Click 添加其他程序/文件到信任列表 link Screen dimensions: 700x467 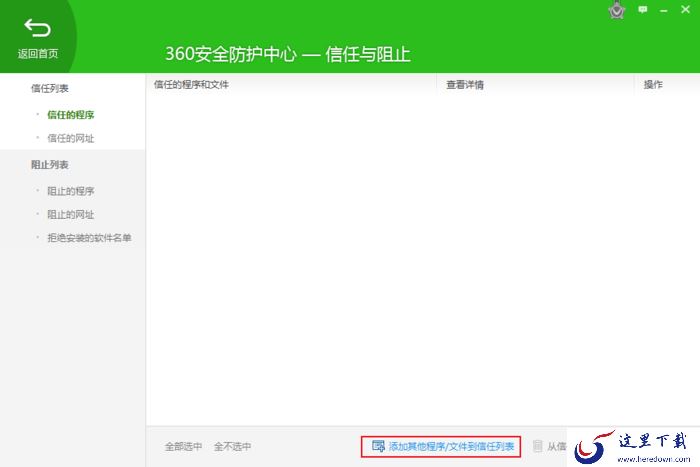click(x=451, y=446)
